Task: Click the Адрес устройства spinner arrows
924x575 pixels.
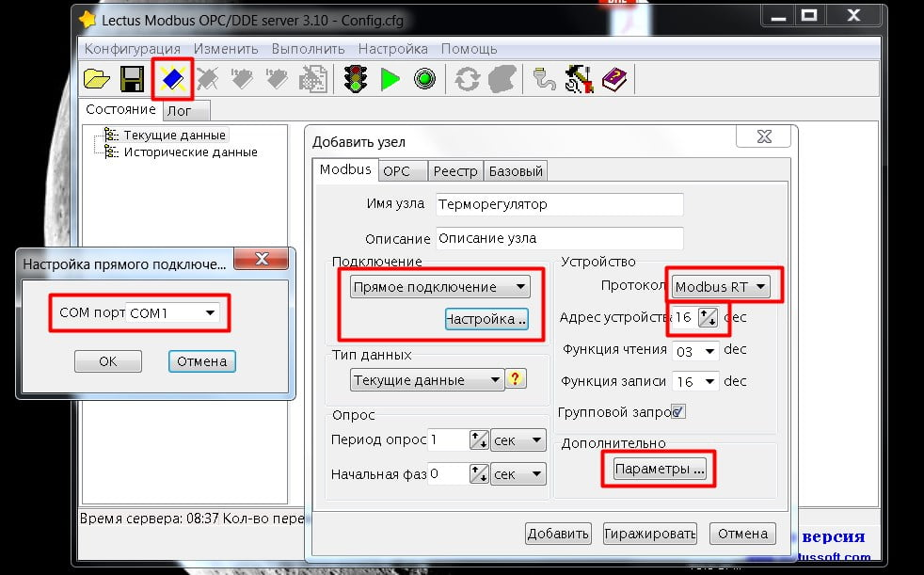Action: coord(708,317)
